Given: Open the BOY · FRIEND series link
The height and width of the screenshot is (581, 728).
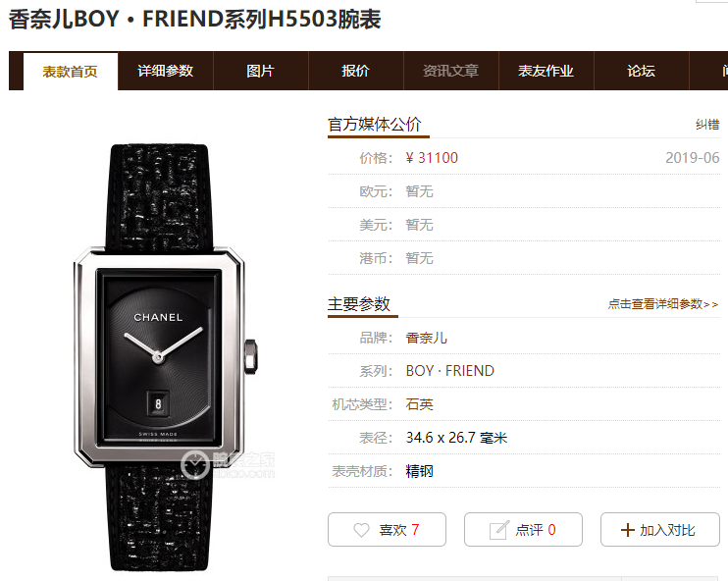Looking at the screenshot, I should [x=450, y=371].
